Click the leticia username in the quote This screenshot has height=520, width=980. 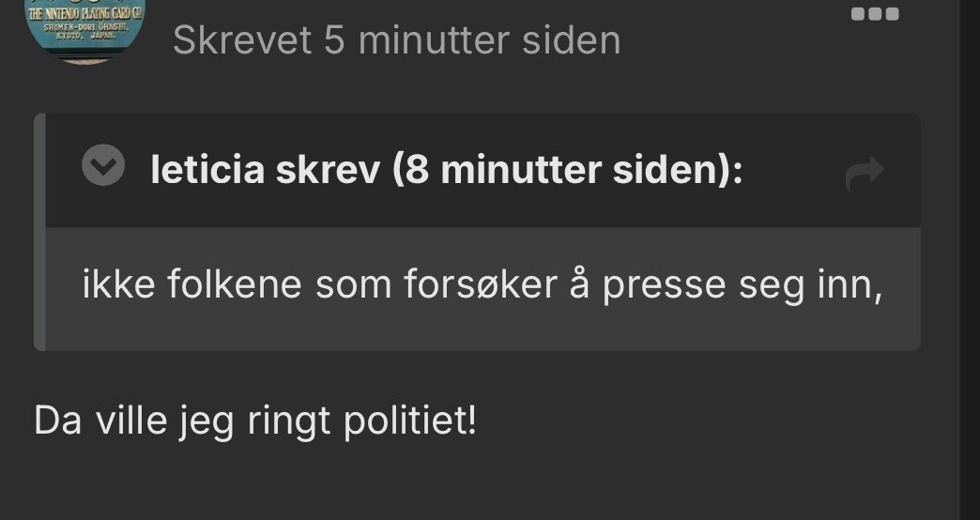pos(207,170)
